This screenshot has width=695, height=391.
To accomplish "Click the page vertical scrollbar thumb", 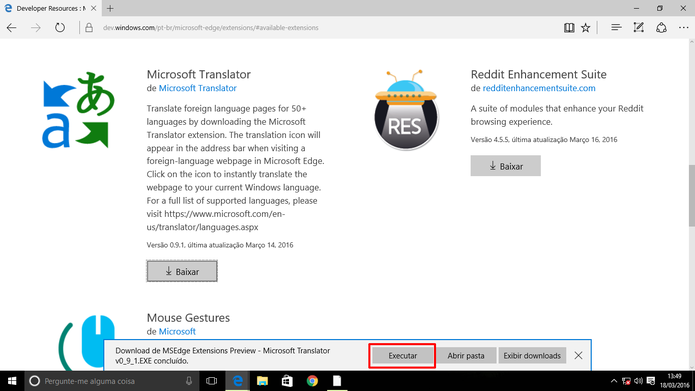I will [x=691, y=196].
